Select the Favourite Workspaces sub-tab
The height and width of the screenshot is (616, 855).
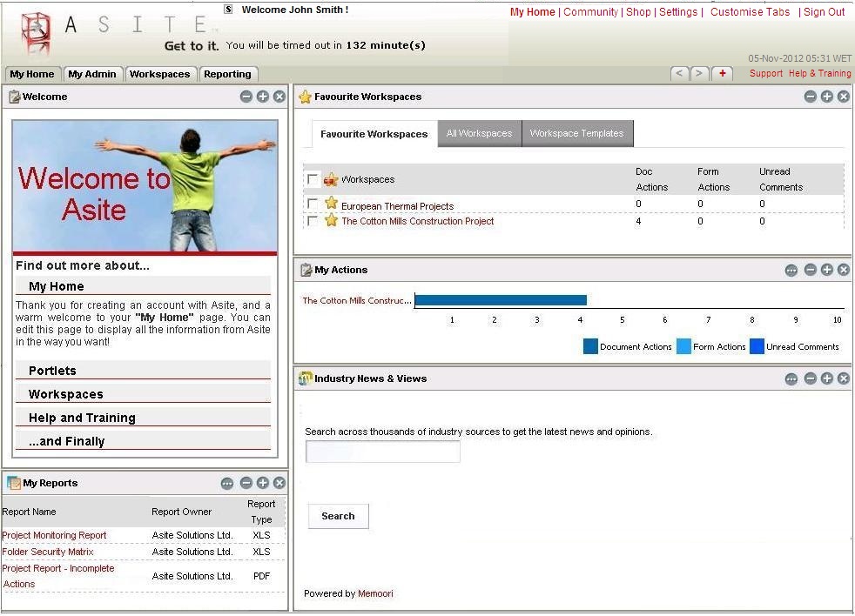pyautogui.click(x=374, y=134)
